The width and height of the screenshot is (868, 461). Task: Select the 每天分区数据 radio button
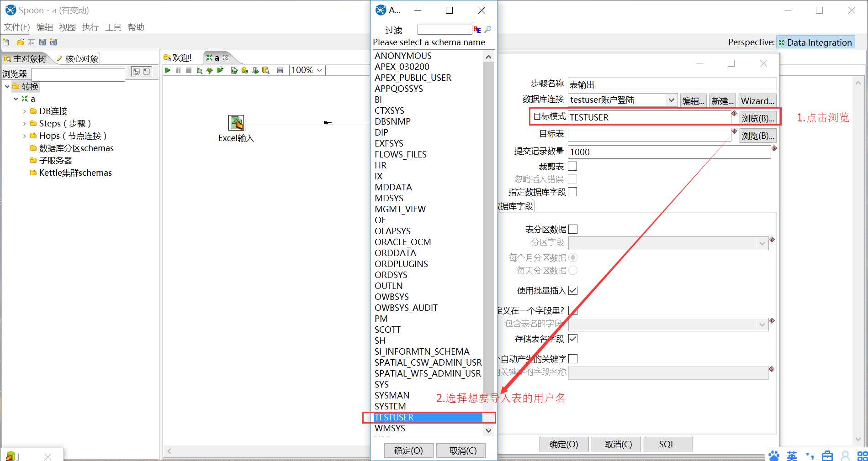coord(573,270)
